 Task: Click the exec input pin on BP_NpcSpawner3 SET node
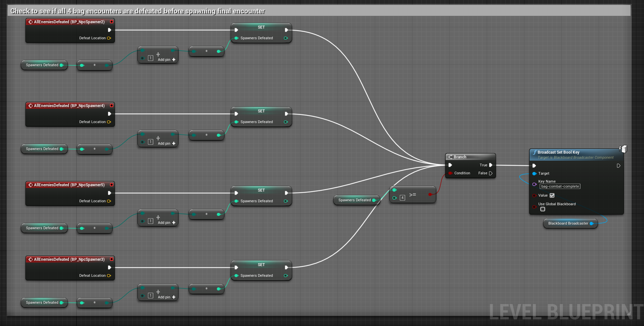[236, 267]
